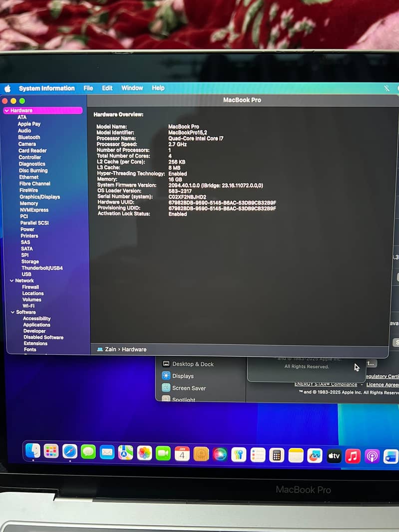Select Graphics/Displays in the sidebar

coord(40,197)
